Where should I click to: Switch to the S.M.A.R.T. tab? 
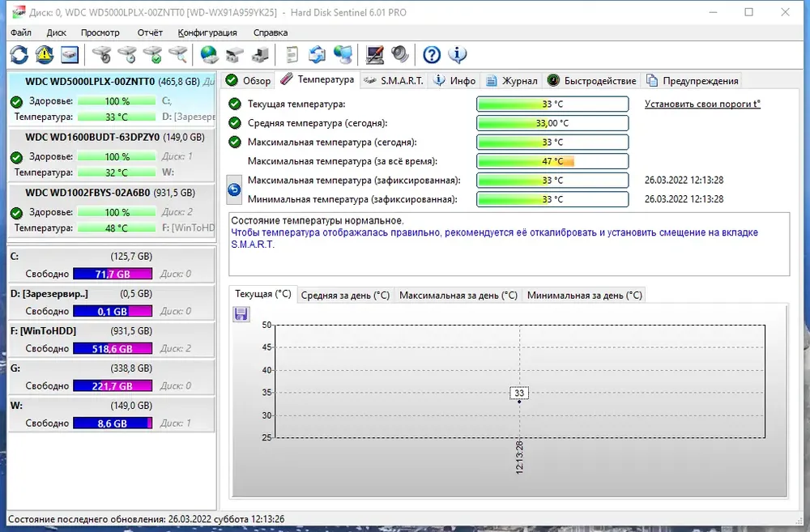394,81
